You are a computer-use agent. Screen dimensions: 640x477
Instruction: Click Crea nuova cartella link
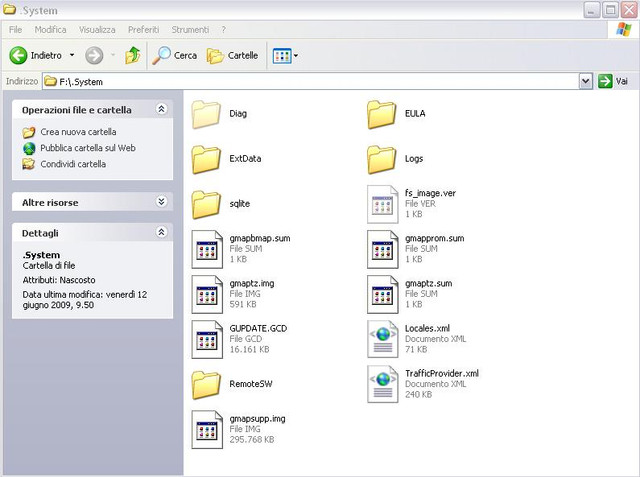[x=78, y=132]
